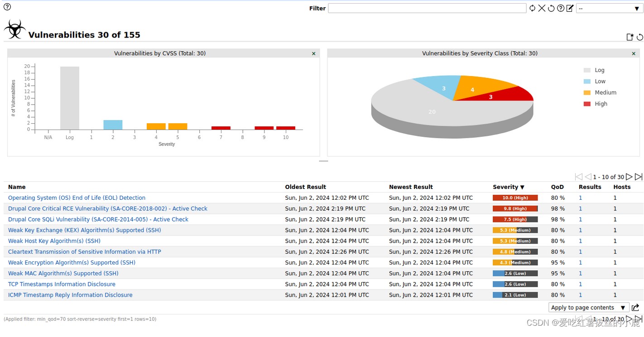Click the update filter refresh icon
644x337 pixels.
532,8
